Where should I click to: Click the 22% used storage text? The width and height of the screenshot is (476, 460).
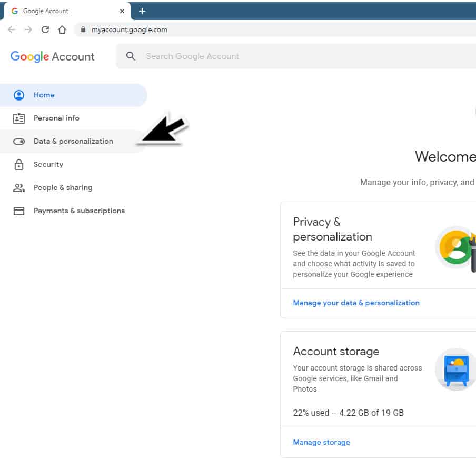tap(348, 413)
